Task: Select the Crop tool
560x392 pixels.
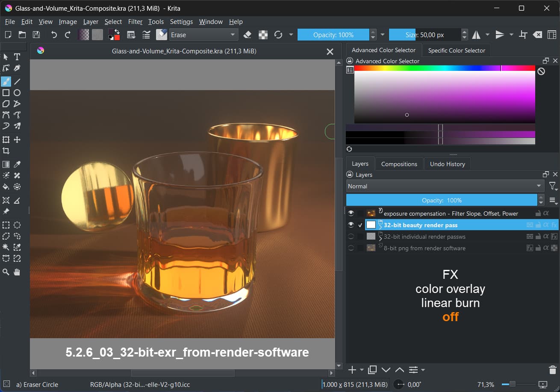Action: 6,151
